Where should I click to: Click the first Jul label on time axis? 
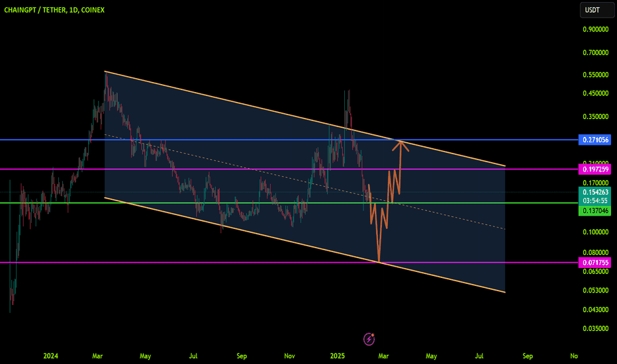pos(193,356)
